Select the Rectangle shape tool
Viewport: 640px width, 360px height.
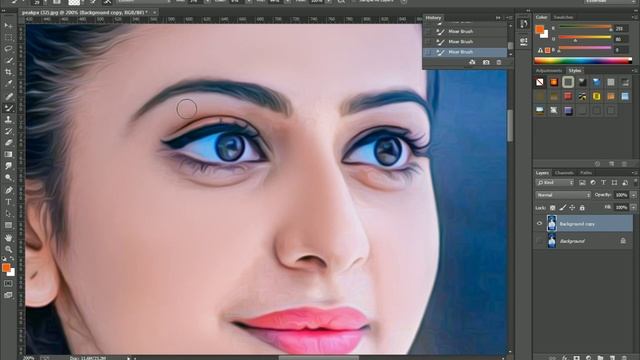(x=8, y=225)
